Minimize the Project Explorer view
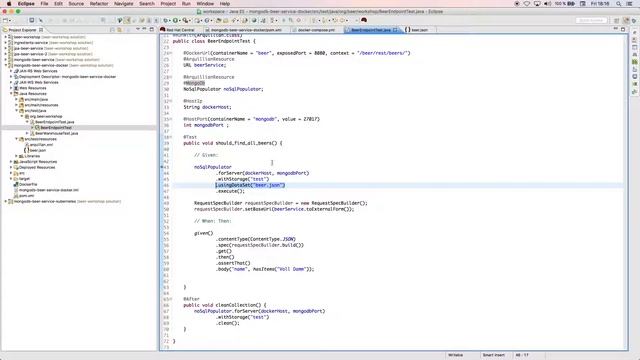Screen dimensions: 640x360 144,29
